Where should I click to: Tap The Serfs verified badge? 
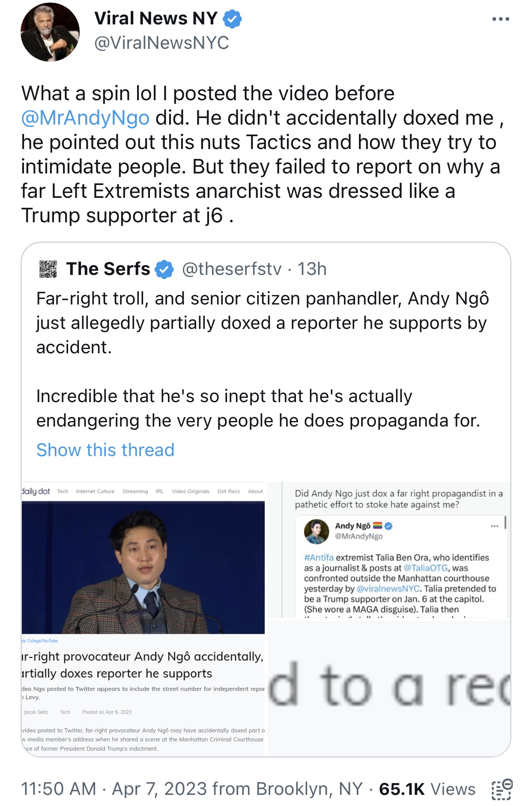[164, 269]
